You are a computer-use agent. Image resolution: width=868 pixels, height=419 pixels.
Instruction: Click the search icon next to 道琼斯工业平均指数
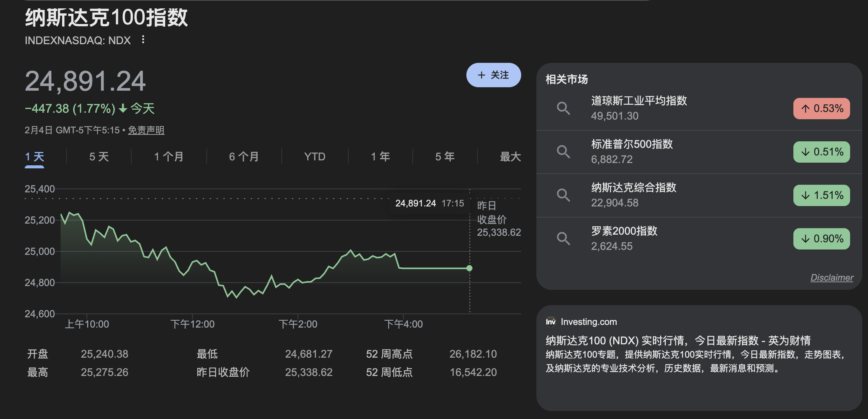click(x=564, y=109)
